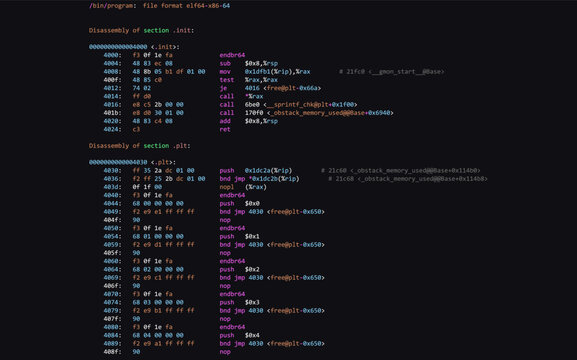
Task: Click the bytes "e8 c5 2b 00 00"
Action: (x=158, y=105)
